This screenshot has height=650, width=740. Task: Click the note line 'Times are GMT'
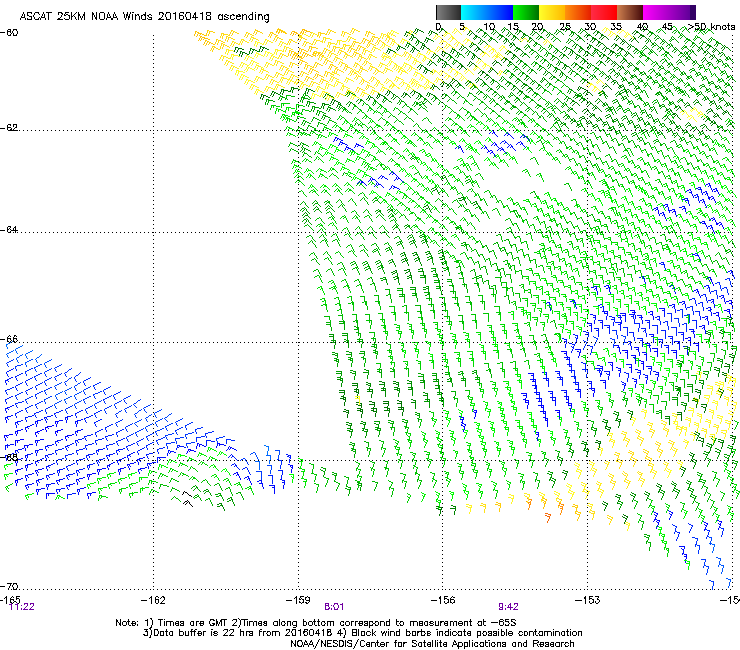tap(193, 623)
